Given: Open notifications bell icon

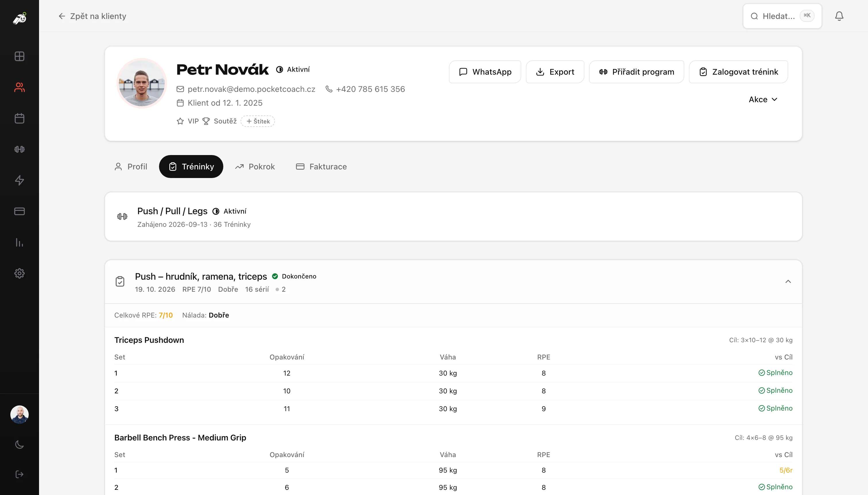Looking at the screenshot, I should coord(839,16).
